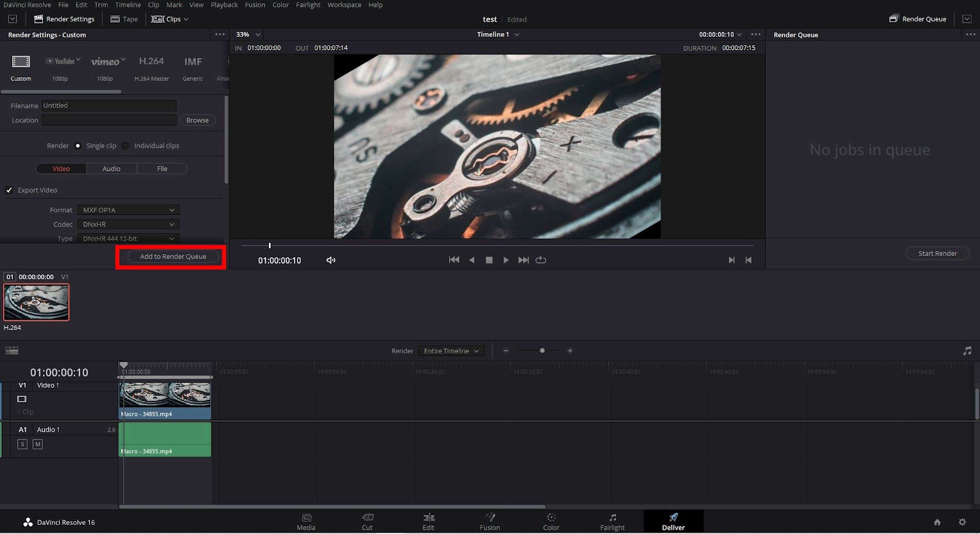Open the Fairlight page
The image size is (980, 534).
(x=612, y=522)
